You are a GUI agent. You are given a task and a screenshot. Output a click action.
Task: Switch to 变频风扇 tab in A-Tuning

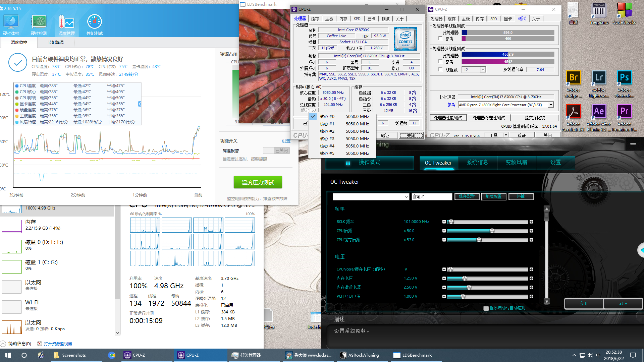[x=517, y=163]
